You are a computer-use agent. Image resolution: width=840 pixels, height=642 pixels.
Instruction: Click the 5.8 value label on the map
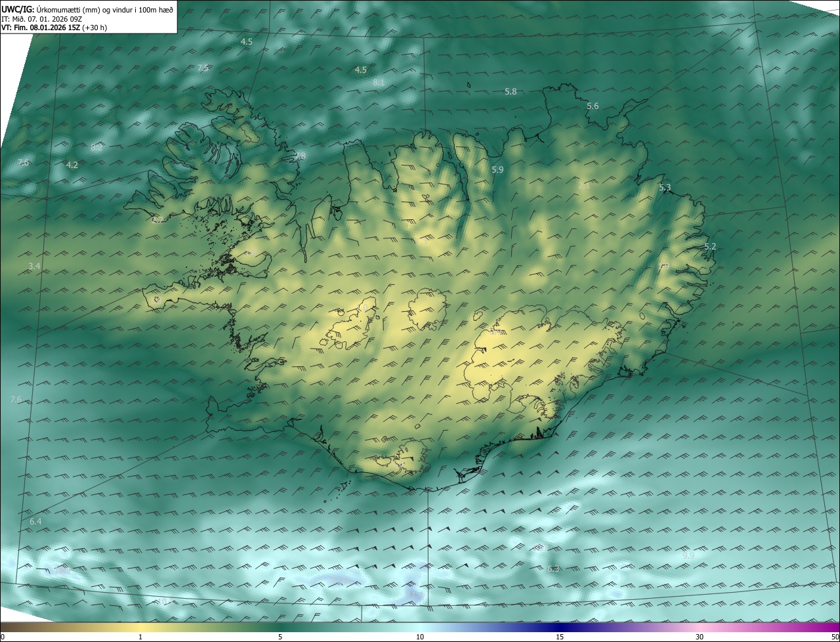(511, 92)
